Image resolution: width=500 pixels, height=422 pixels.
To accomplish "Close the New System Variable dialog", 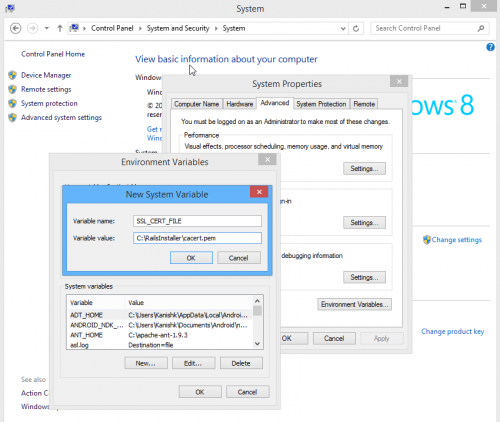I will (x=259, y=192).
